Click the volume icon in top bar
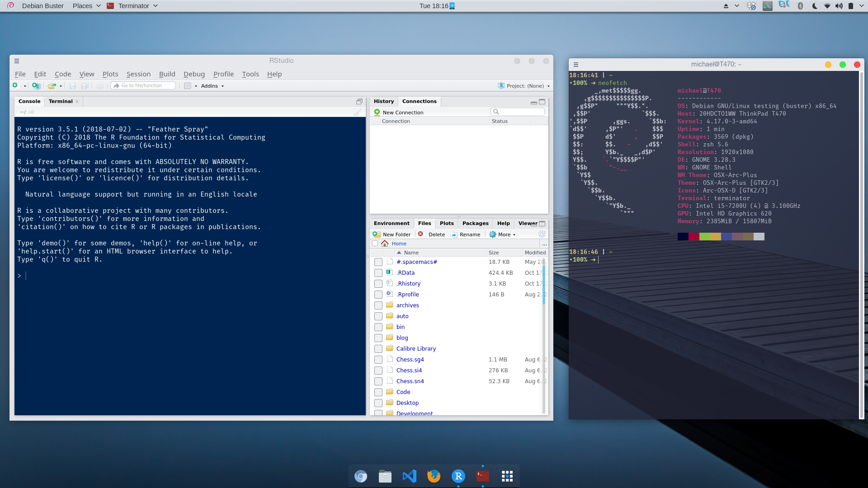868x488 pixels. (839, 6)
